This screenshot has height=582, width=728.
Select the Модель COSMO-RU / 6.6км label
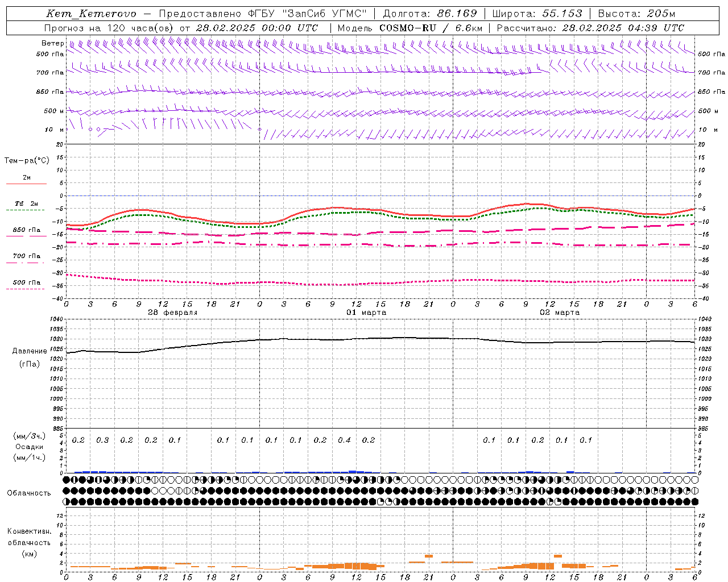(x=409, y=28)
